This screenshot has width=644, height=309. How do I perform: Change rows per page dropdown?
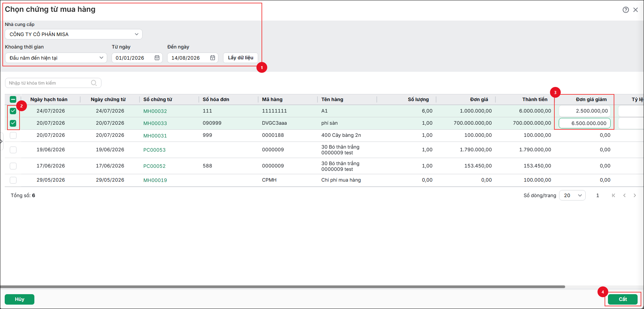click(572, 195)
